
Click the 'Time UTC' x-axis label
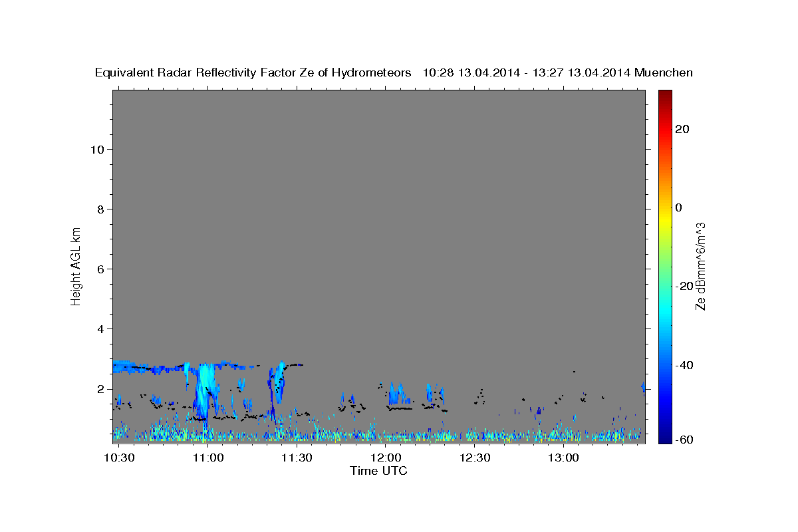tap(378, 471)
